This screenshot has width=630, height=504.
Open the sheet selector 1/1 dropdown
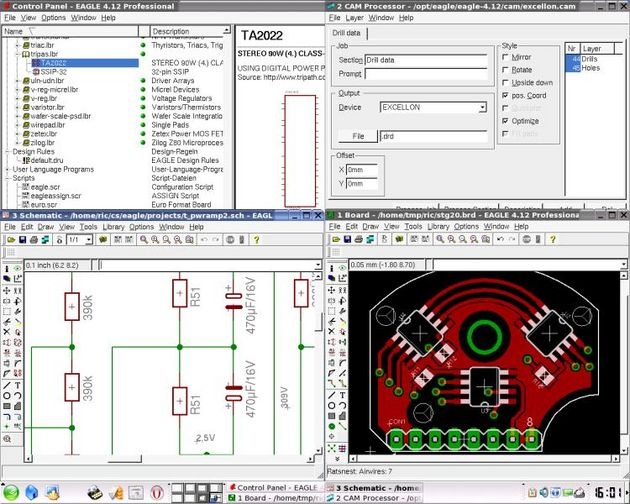click(87, 240)
